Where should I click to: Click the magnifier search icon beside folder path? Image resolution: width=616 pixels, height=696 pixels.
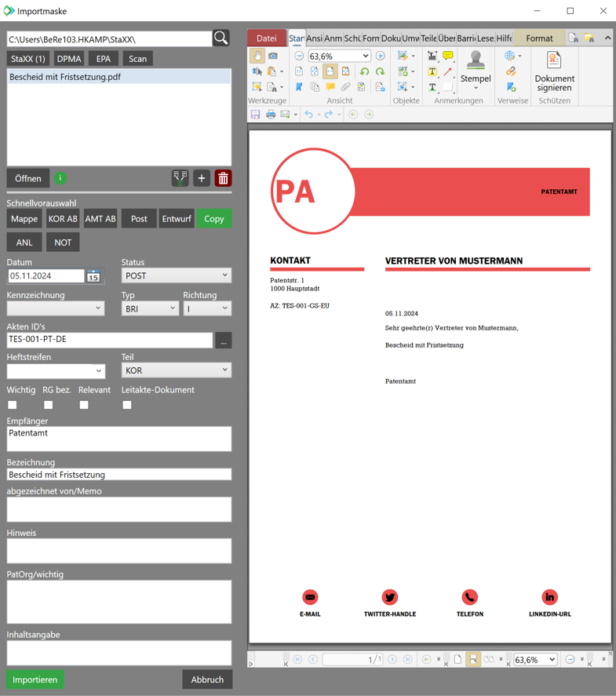(x=221, y=38)
